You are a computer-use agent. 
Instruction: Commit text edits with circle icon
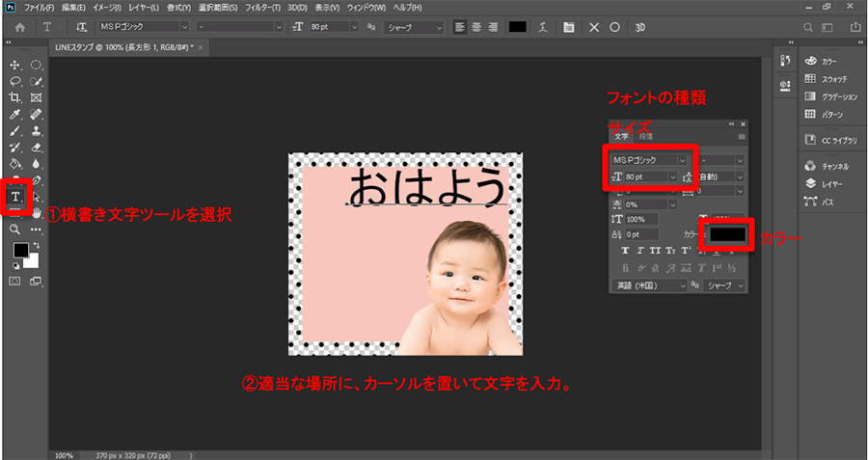pos(614,27)
